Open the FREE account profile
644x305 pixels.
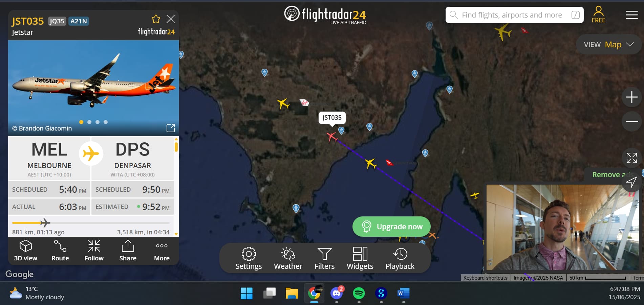click(598, 15)
